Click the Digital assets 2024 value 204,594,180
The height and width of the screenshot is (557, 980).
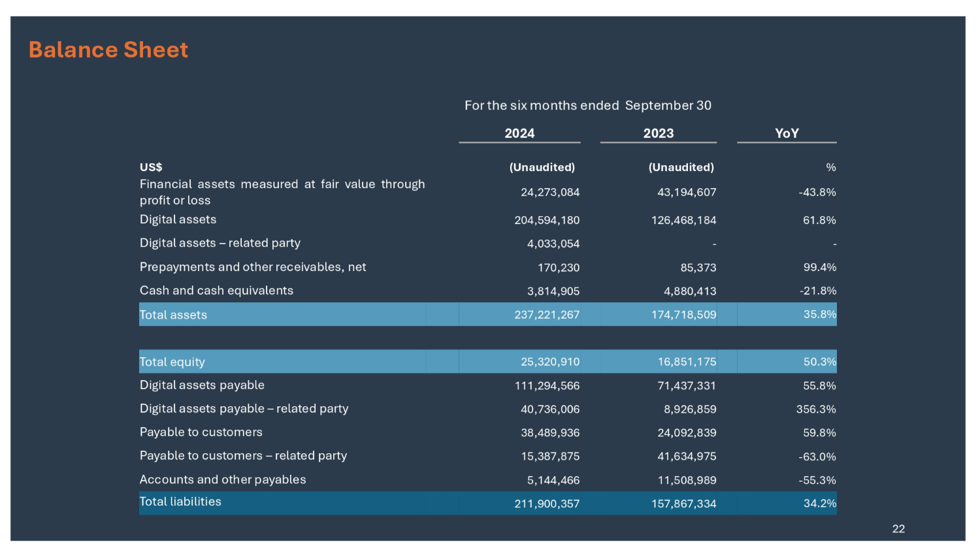point(547,221)
